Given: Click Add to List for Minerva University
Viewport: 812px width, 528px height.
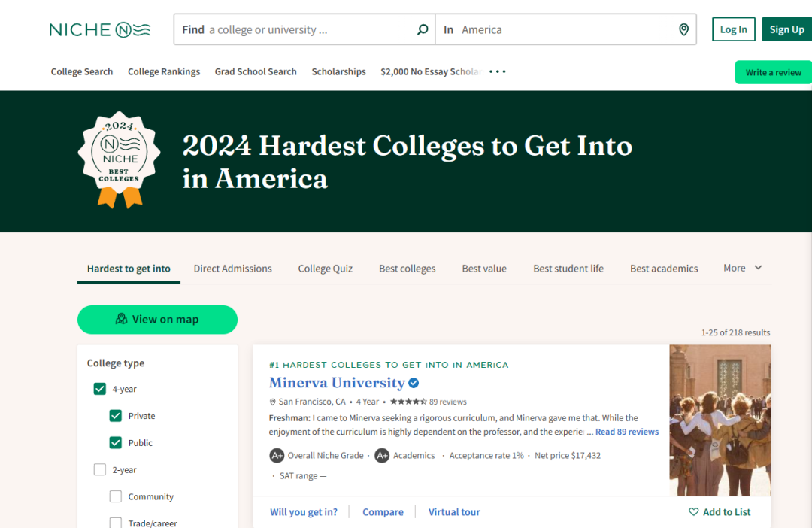Looking at the screenshot, I should (720, 512).
